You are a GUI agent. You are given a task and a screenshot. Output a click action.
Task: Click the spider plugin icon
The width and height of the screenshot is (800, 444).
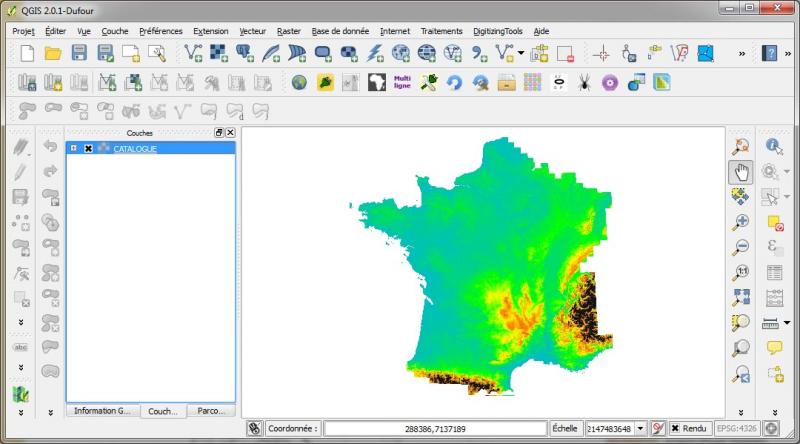(x=584, y=83)
